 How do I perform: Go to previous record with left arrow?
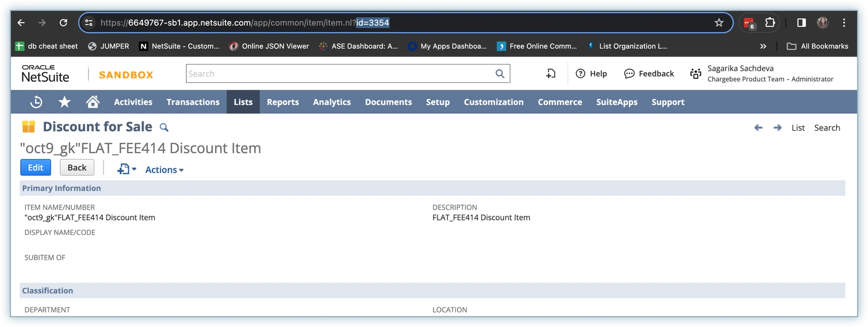[x=758, y=128]
